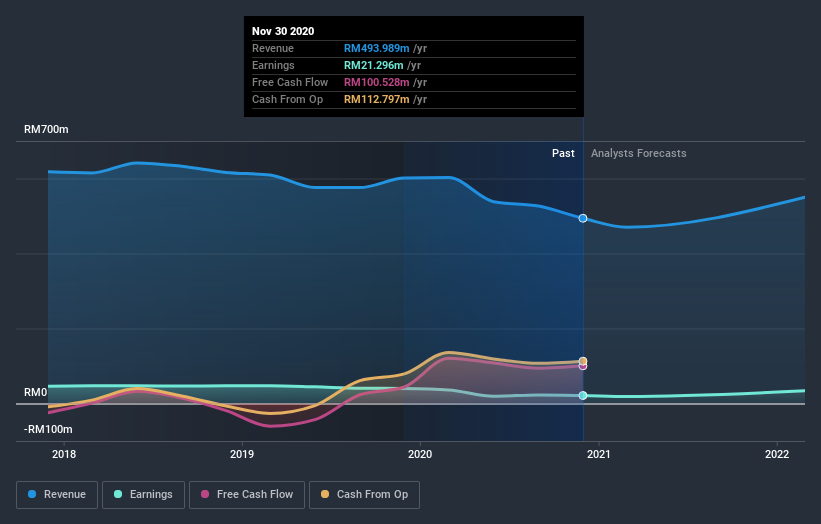Toggle the Revenue legend button
The image size is (821, 524).
[57, 495]
